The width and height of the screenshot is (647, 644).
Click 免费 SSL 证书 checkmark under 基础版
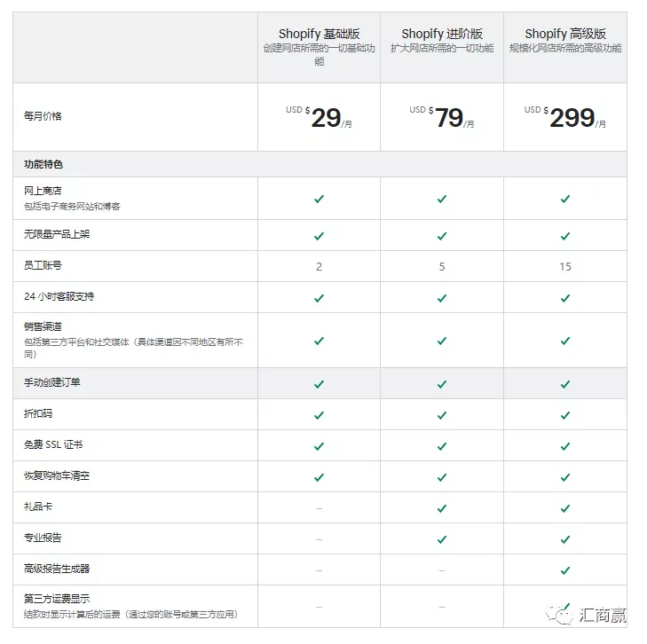coord(319,445)
